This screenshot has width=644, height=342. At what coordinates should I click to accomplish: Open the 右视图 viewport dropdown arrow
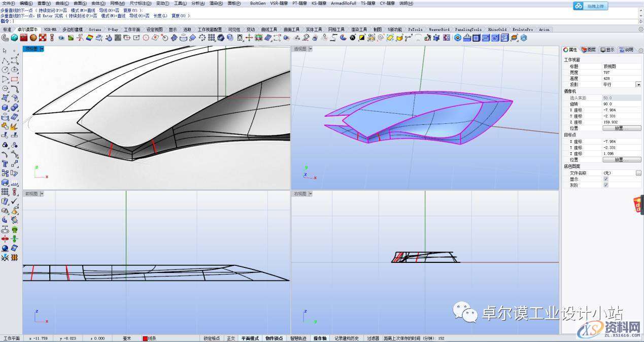tap(311, 194)
